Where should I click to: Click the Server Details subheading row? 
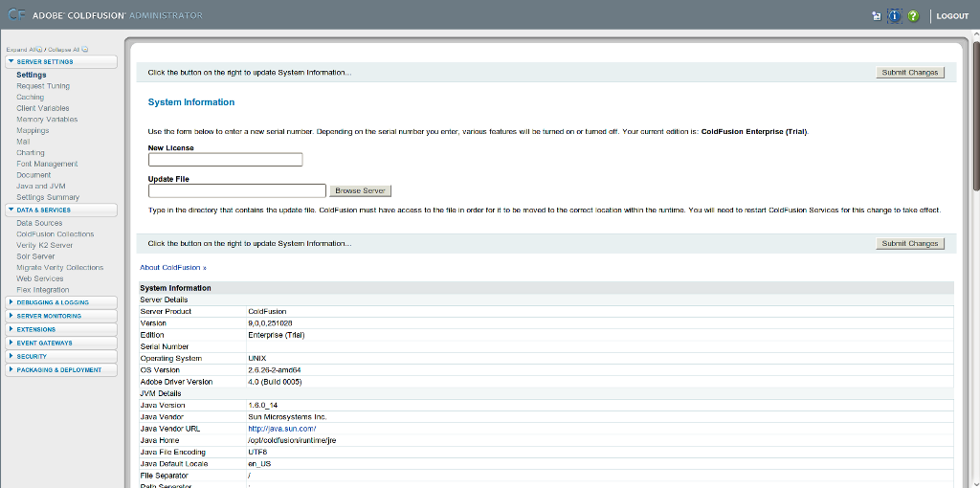point(546,299)
